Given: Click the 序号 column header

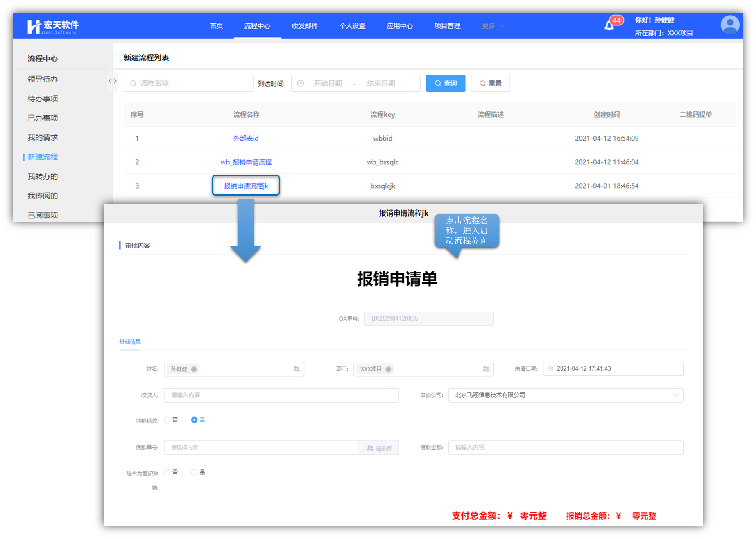Looking at the screenshot, I should tap(137, 115).
